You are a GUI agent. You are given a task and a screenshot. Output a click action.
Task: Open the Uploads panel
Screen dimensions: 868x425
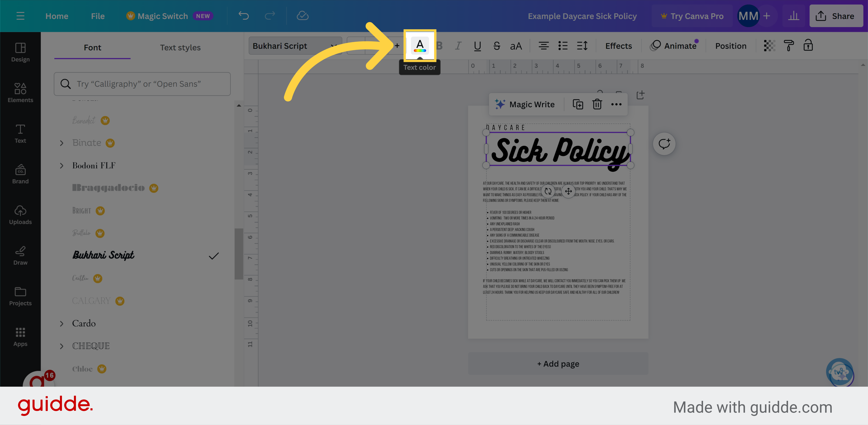coord(20,215)
